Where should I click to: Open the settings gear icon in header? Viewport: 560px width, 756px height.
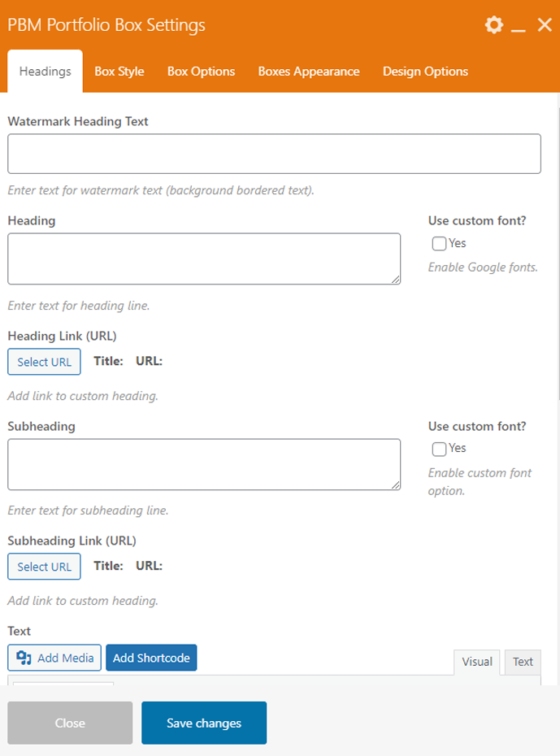click(494, 25)
